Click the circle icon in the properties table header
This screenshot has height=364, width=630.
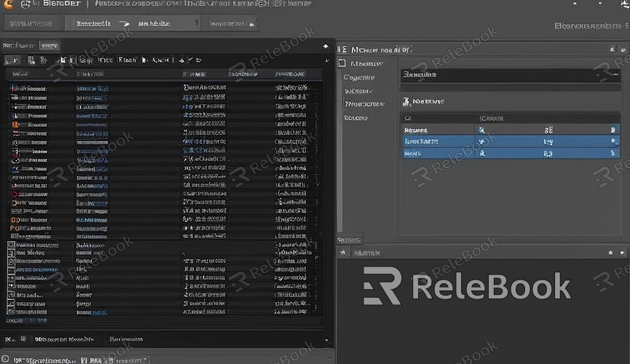pyautogui.click(x=407, y=118)
